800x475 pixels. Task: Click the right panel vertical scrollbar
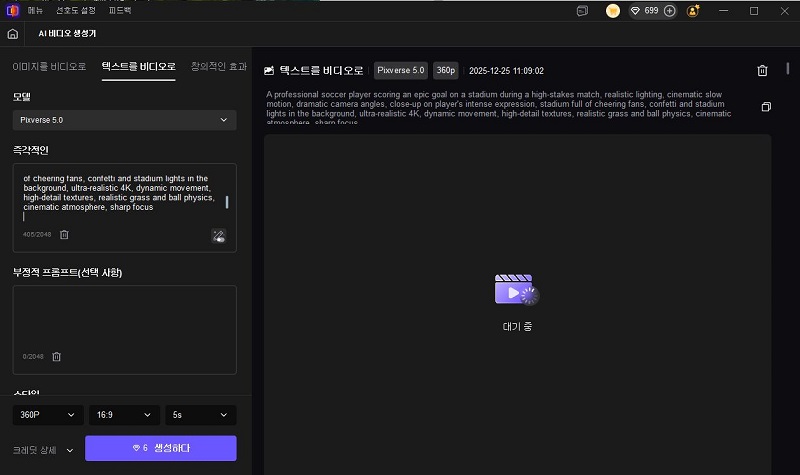coord(788,68)
